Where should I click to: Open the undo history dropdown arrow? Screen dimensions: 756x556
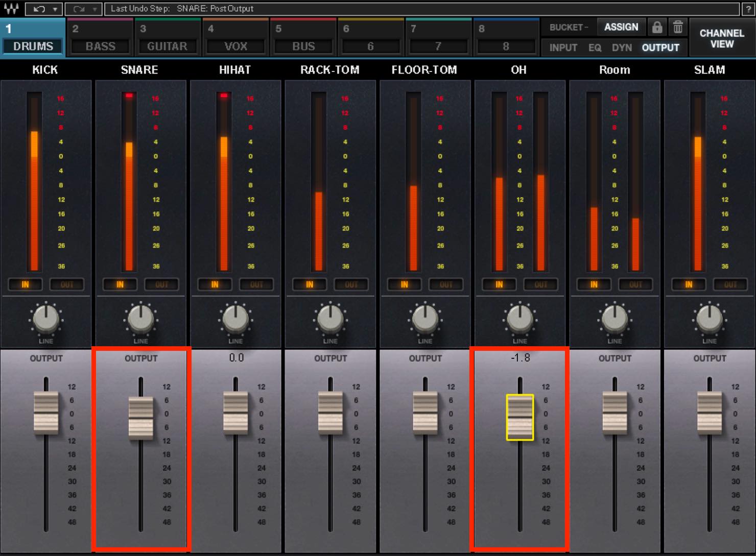(x=55, y=9)
